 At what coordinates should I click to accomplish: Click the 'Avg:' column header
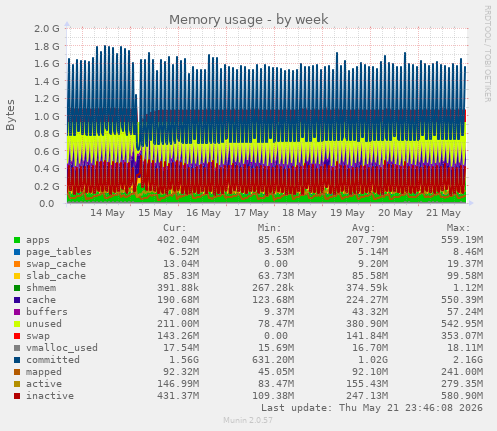click(x=364, y=228)
